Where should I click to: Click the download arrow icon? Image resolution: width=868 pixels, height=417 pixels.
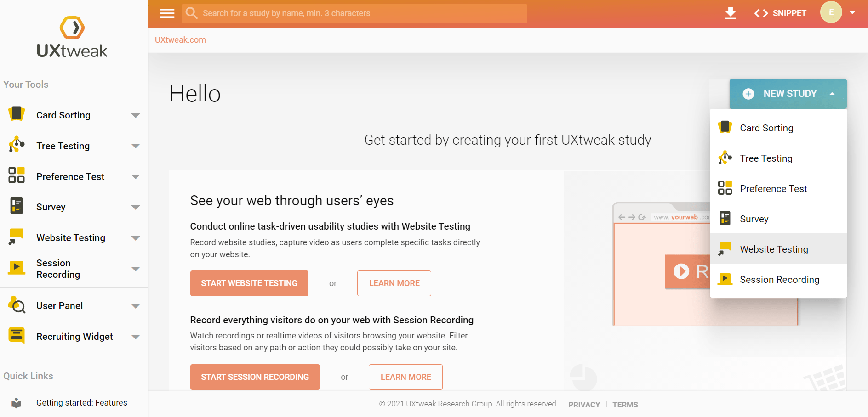coord(730,13)
